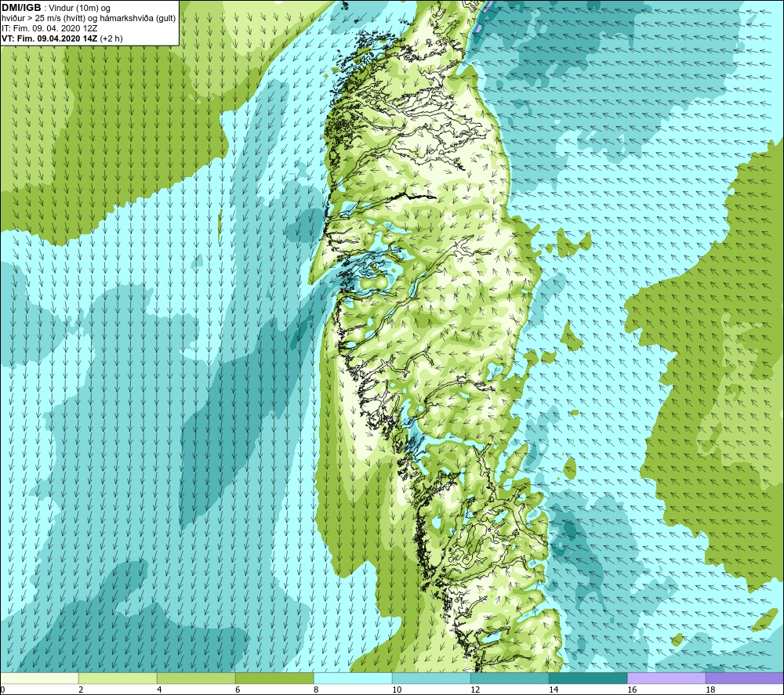Click the "IT: Fim. 09. 04. 2020 12Z" line
This screenshot has height=695, width=784.
pyautogui.click(x=49, y=28)
